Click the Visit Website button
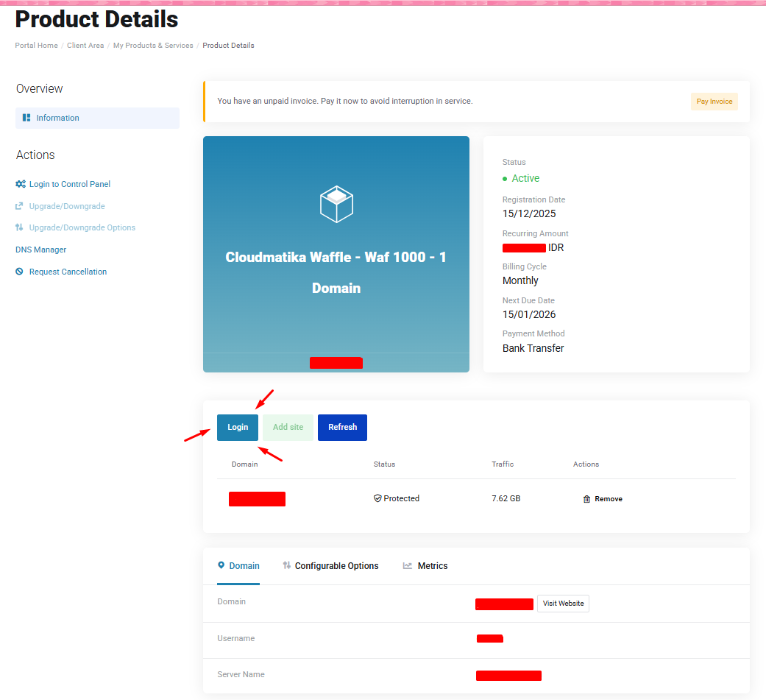This screenshot has width=766, height=700. [x=563, y=604]
